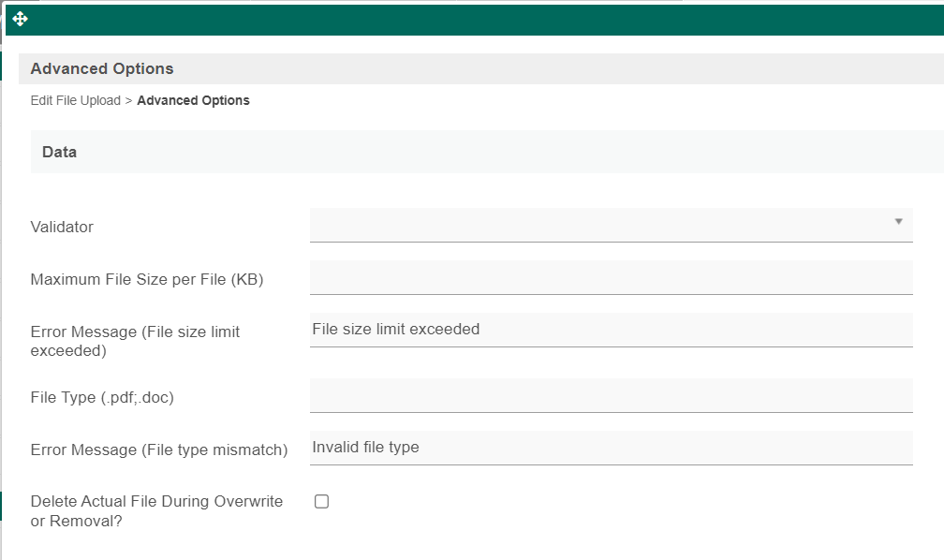
Task: Click the bold Advanced Options breadcrumb item
Action: pyautogui.click(x=193, y=100)
